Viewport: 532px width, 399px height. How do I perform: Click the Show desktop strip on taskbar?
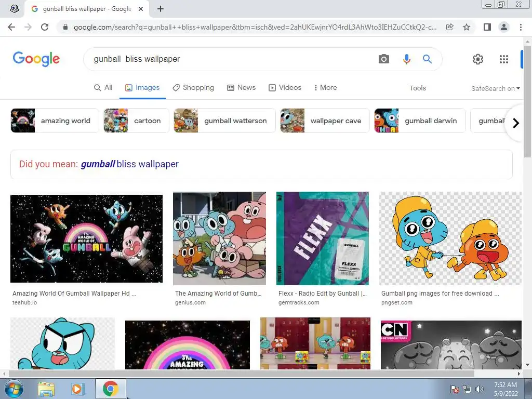point(528,389)
